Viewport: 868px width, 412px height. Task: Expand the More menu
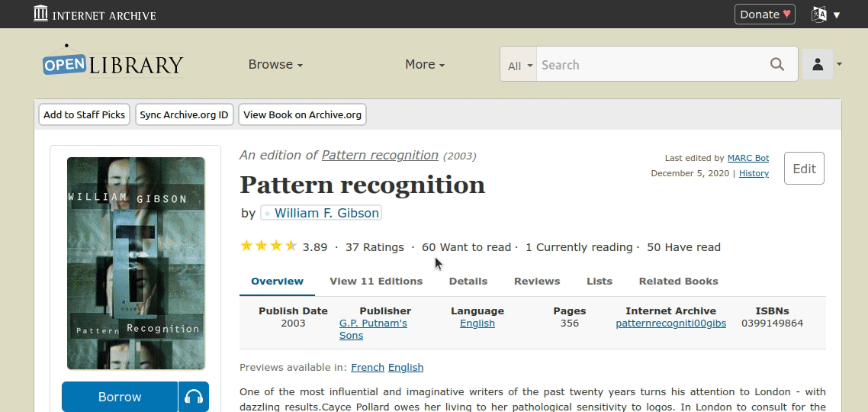[x=425, y=64]
